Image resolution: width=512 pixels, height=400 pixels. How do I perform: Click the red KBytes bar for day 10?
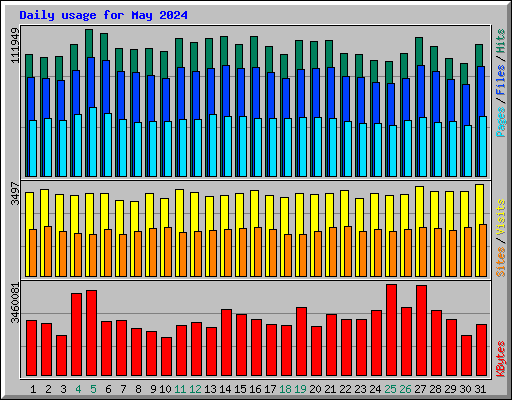(x=166, y=356)
